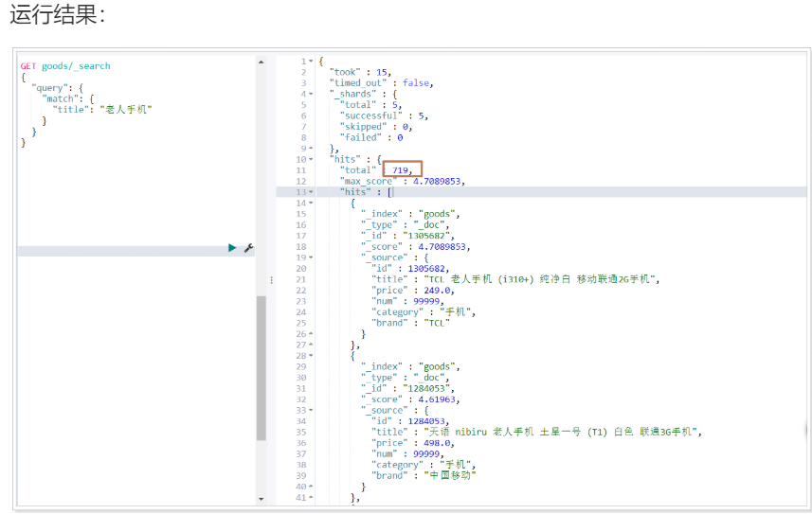Open the wrench settings icon in editor
The width and height of the screenshot is (812, 514).
(x=248, y=248)
